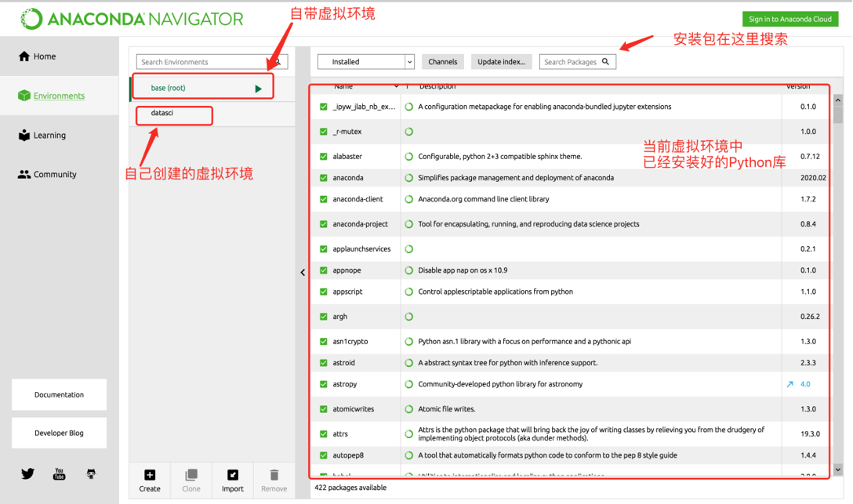This screenshot has width=853, height=504.
Task: Toggle the argh package checkbox
Action: [324, 317]
